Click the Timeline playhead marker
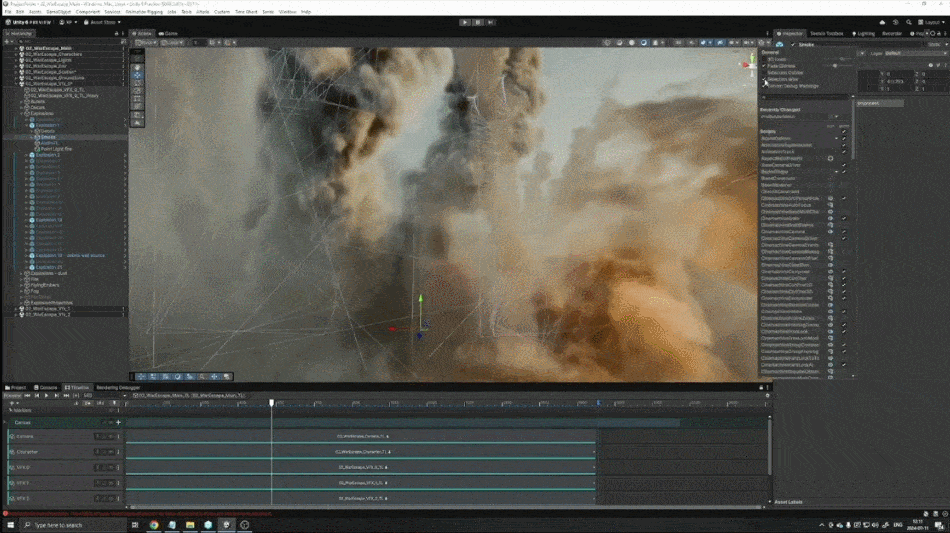This screenshot has width=950, height=533. tap(271, 403)
